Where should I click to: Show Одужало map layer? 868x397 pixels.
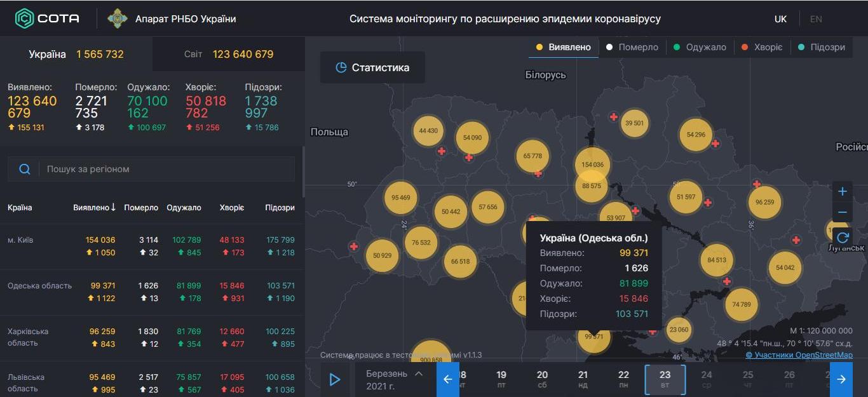tap(700, 47)
